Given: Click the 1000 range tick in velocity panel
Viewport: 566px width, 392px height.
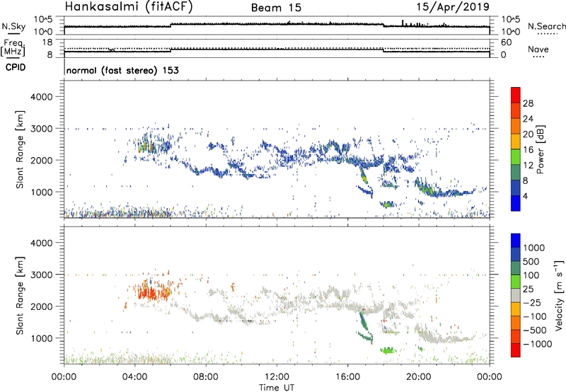Looking at the screenshot, I should click(42, 338).
